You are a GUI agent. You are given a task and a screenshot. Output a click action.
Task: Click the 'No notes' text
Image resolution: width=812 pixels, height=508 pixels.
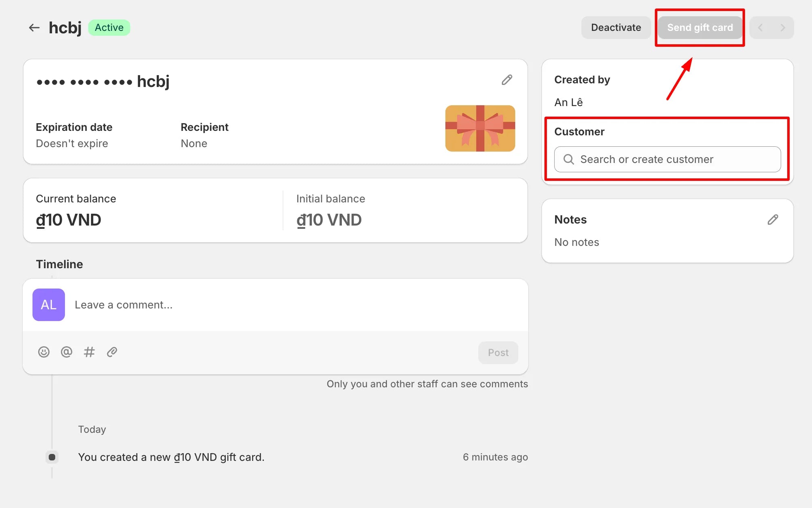click(577, 242)
